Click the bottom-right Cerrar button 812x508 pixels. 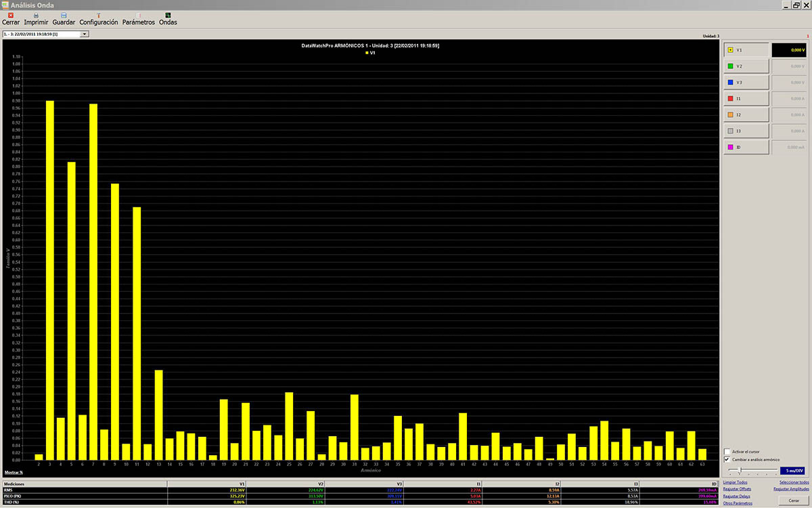click(x=793, y=501)
